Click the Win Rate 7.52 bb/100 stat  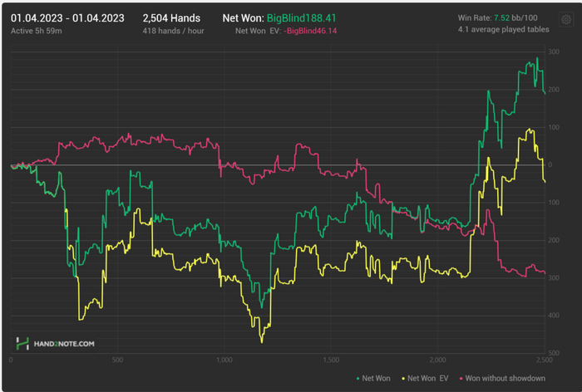[x=499, y=17]
